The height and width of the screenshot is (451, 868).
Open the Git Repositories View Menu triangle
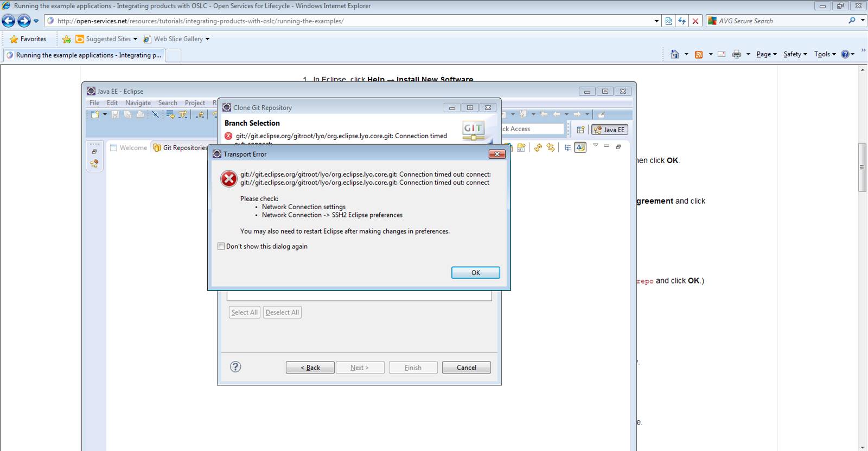pos(595,145)
